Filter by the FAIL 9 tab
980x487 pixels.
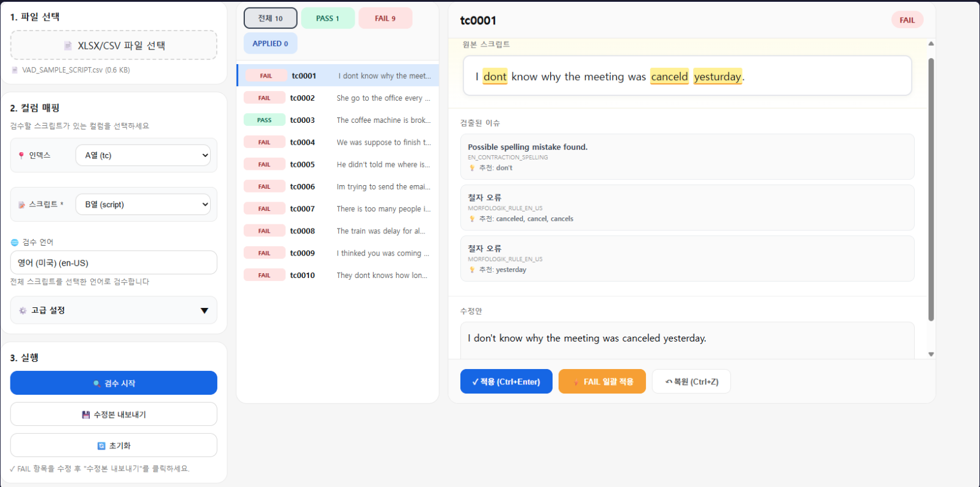pyautogui.click(x=385, y=18)
